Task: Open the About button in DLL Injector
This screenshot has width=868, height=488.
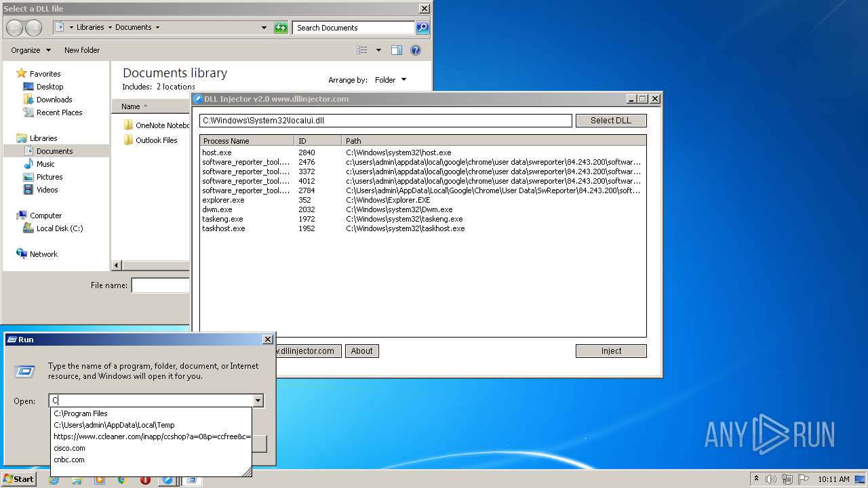Action: click(x=362, y=351)
